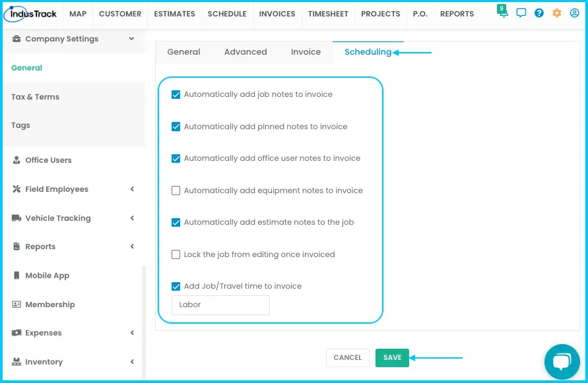This screenshot has width=588, height=383.
Task: Expand the Expenses chevron
Action: click(x=132, y=333)
